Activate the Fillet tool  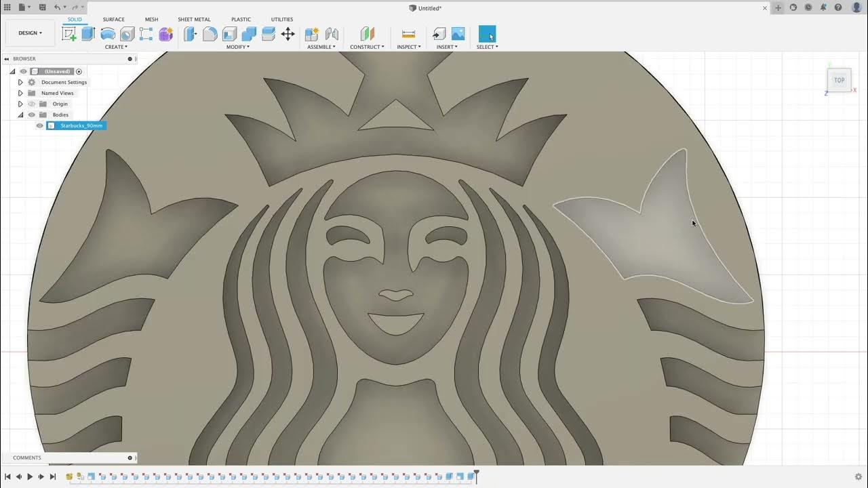(x=210, y=34)
